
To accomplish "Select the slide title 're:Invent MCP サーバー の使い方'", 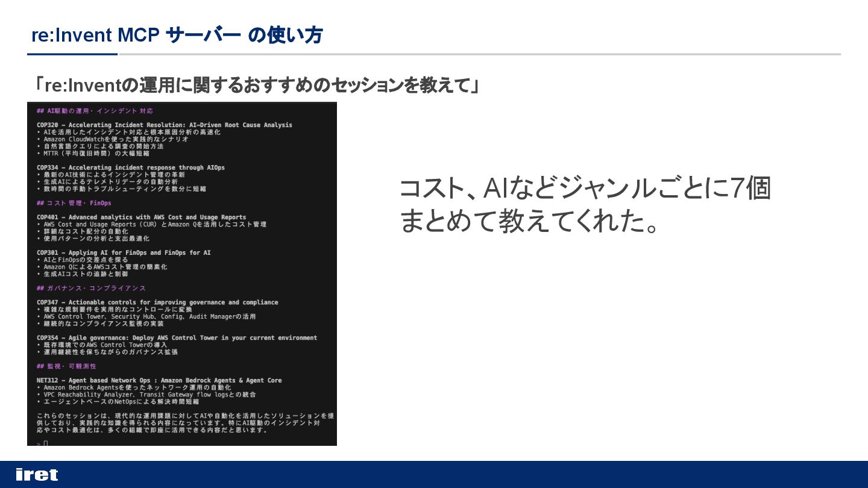I will [177, 35].
